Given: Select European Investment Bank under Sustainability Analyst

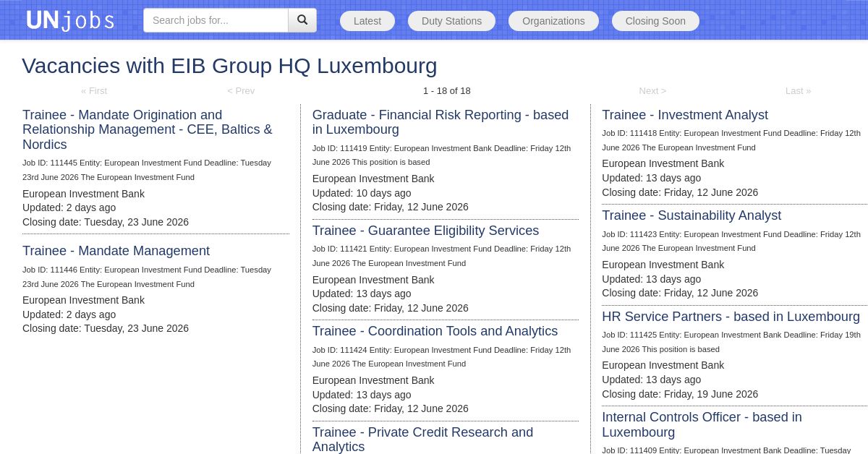Looking at the screenshot, I should click(663, 265).
